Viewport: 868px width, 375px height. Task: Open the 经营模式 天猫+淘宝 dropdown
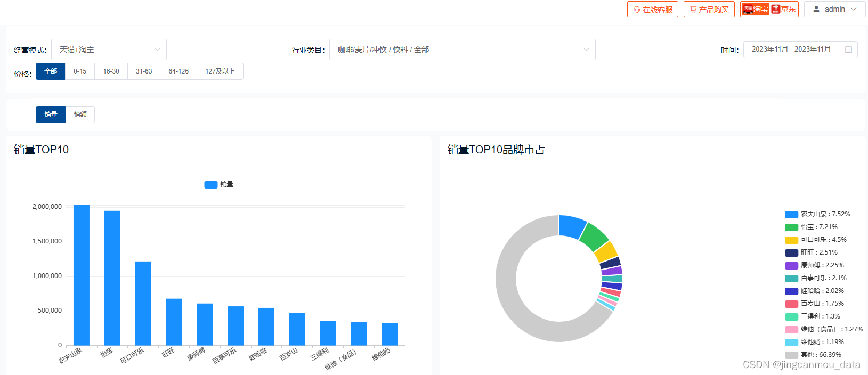[x=109, y=50]
